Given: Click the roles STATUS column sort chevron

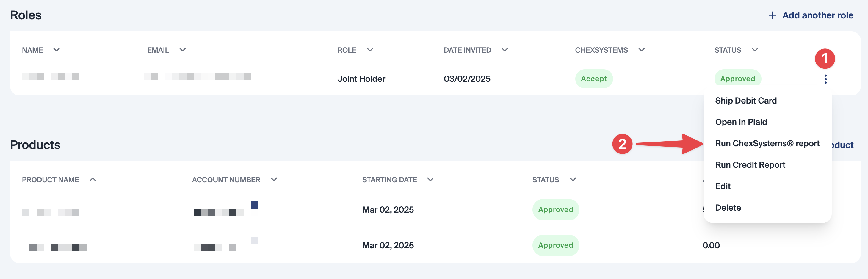Looking at the screenshot, I should tap(755, 50).
